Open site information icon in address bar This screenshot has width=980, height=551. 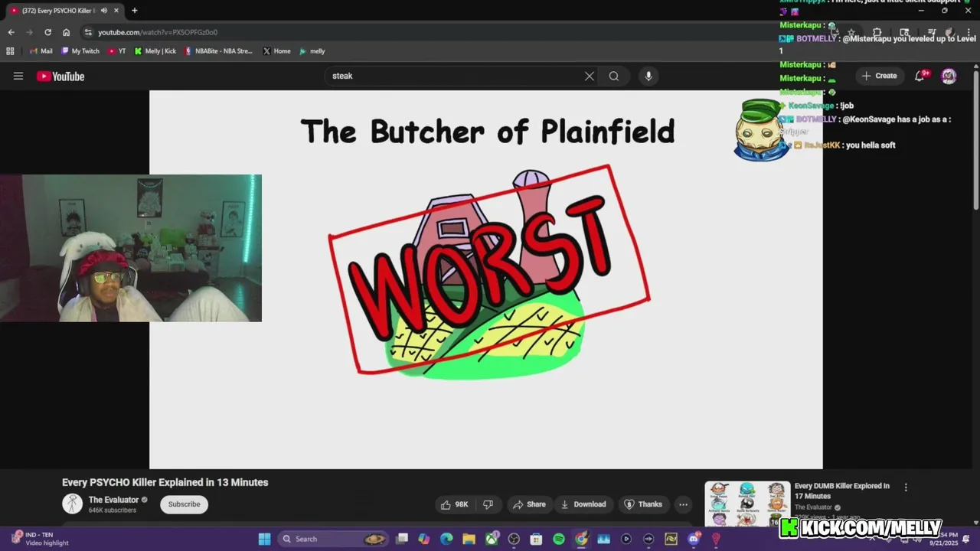[88, 32]
